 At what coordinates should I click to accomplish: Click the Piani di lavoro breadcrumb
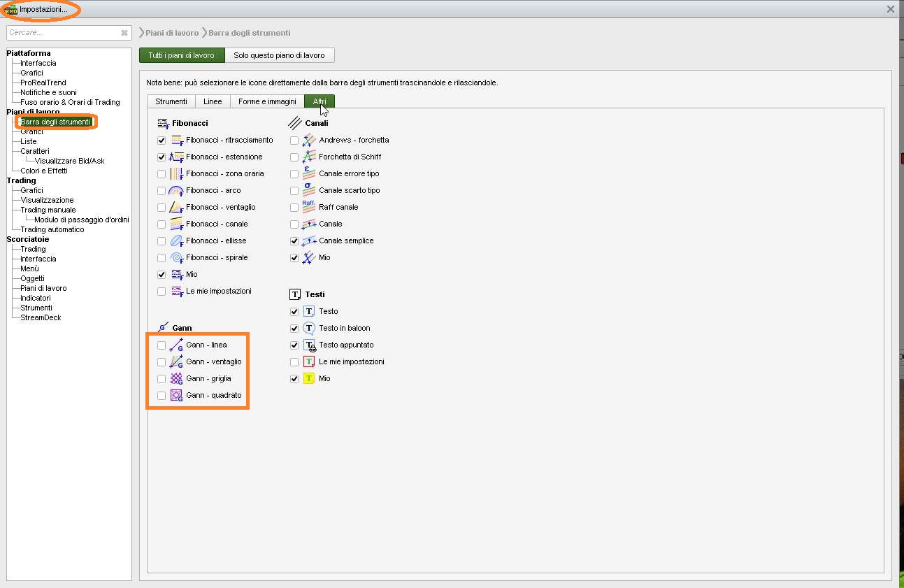172,33
